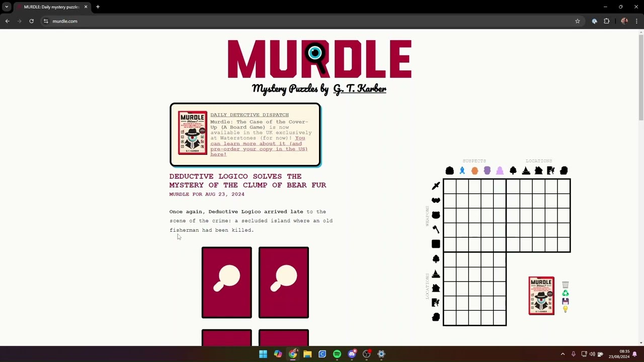The width and height of the screenshot is (644, 362).
Task: Click the dark purple suspect head icon
Action: [x=487, y=171]
